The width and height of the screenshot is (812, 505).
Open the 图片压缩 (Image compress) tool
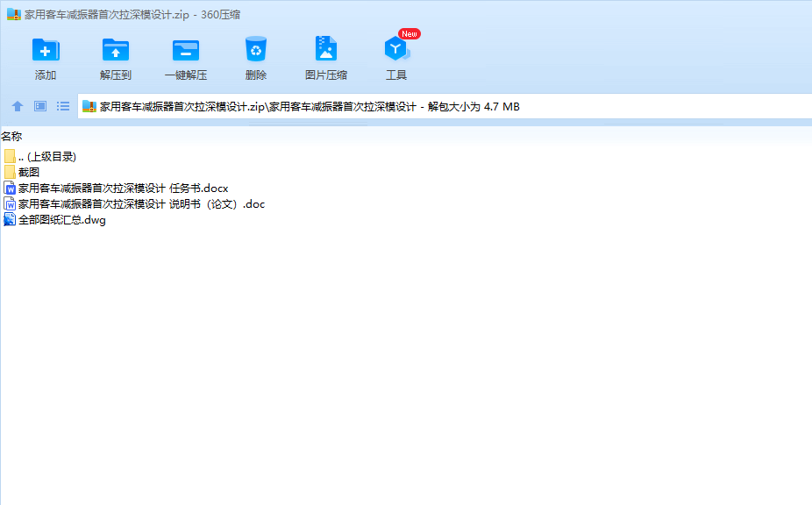[x=325, y=50]
